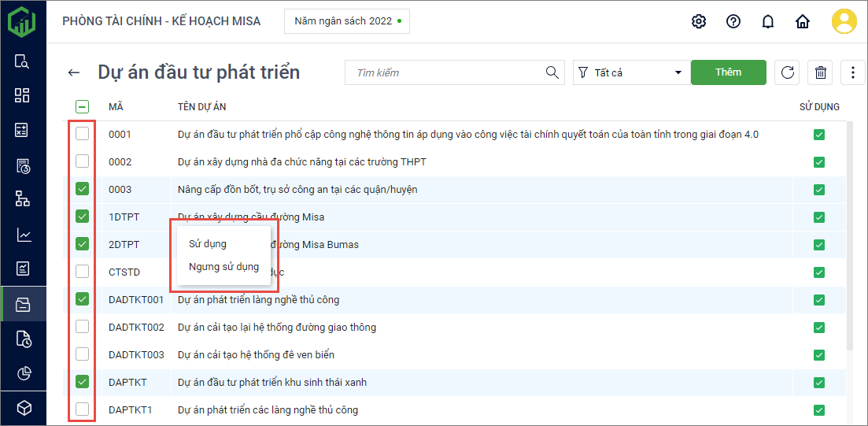
Task: Choose Sử dụng from the popup menu
Action: point(208,244)
